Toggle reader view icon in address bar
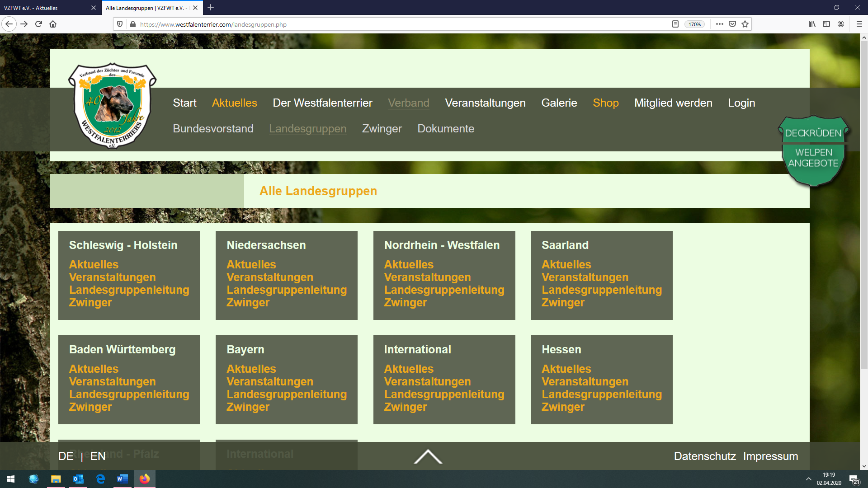868x488 pixels. [x=675, y=24]
